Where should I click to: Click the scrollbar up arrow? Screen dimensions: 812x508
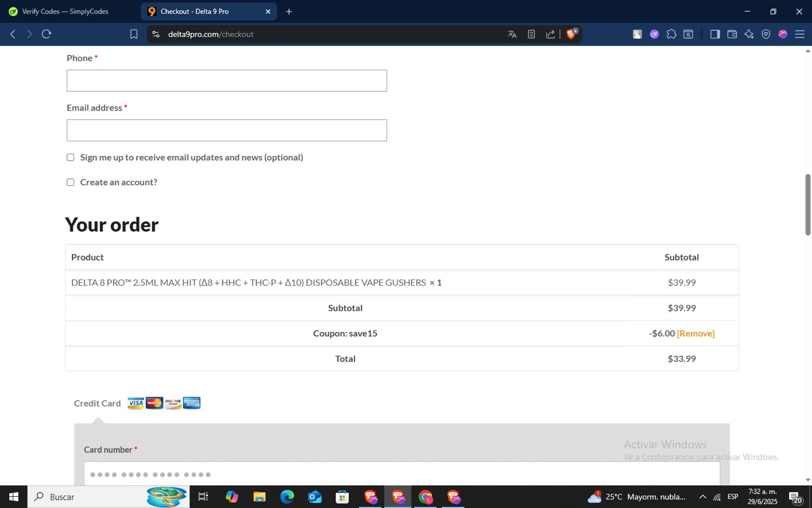tap(808, 51)
